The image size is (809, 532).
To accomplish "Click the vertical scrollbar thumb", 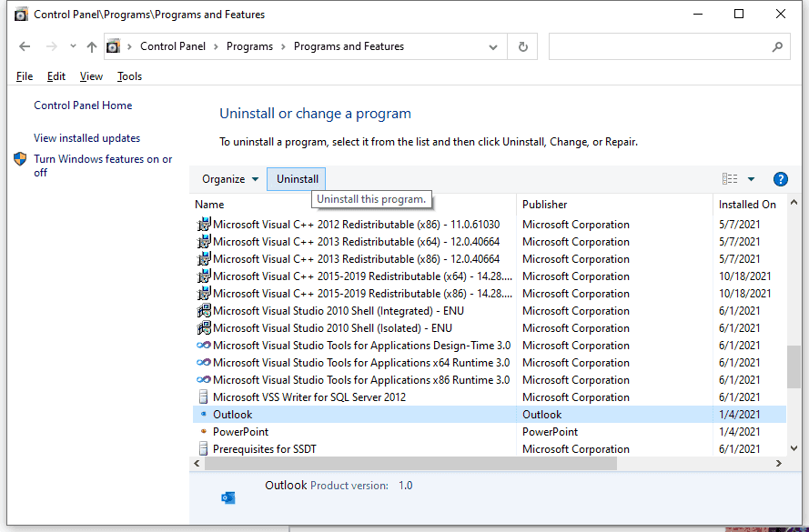I will point(794,366).
